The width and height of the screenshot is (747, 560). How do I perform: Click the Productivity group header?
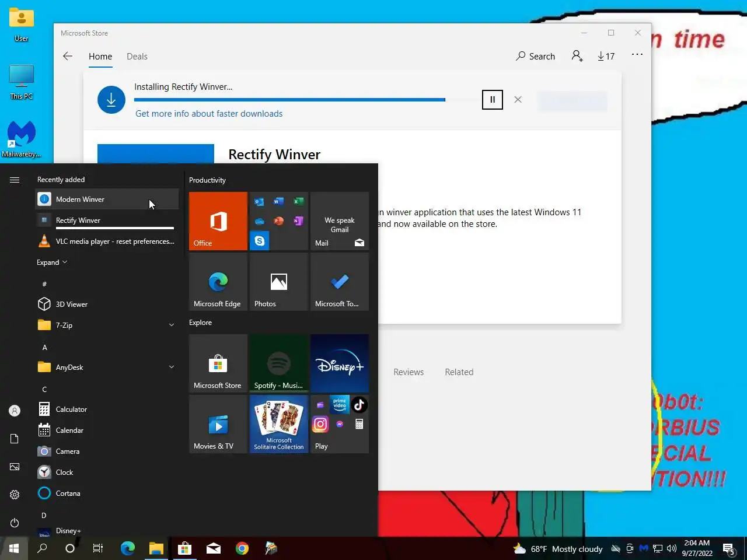point(207,180)
